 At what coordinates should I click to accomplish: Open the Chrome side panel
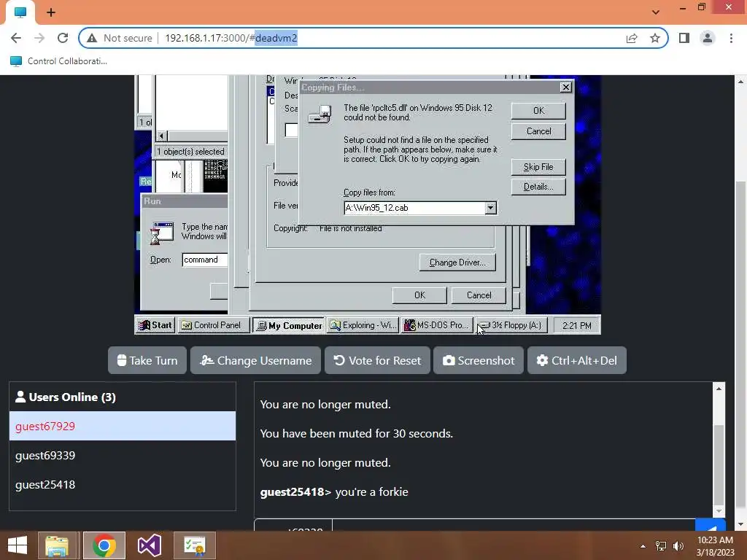pos(684,38)
